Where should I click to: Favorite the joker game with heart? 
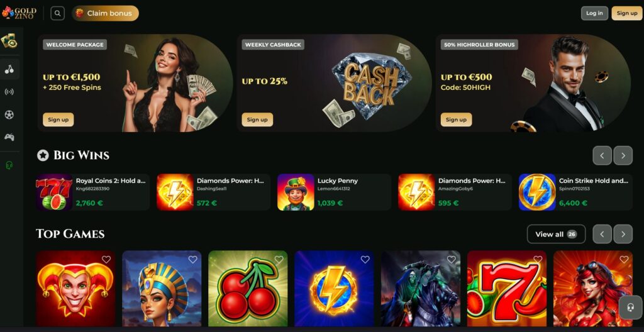click(x=106, y=259)
